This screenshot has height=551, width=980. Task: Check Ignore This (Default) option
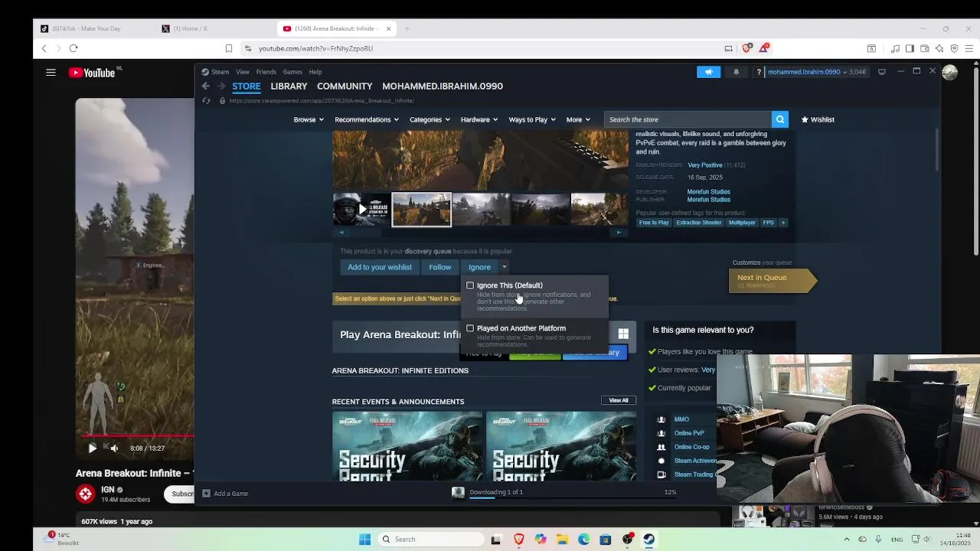tap(470, 285)
